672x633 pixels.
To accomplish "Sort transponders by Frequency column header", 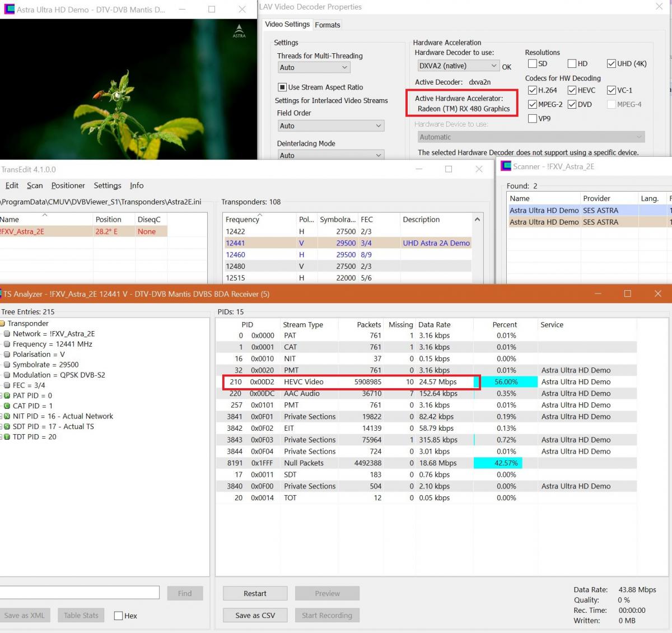I will tap(259, 220).
